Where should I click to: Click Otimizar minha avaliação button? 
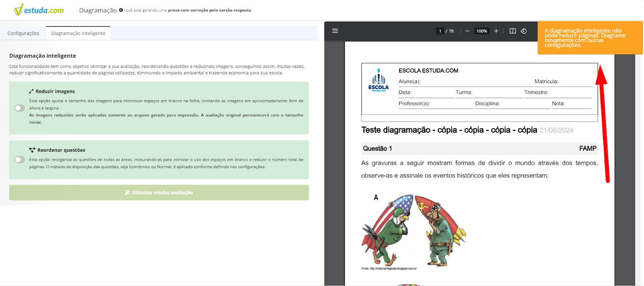(x=159, y=193)
